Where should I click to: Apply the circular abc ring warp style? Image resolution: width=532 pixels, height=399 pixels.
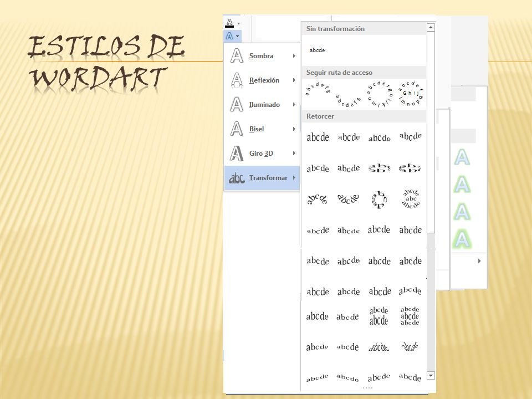[379, 199]
